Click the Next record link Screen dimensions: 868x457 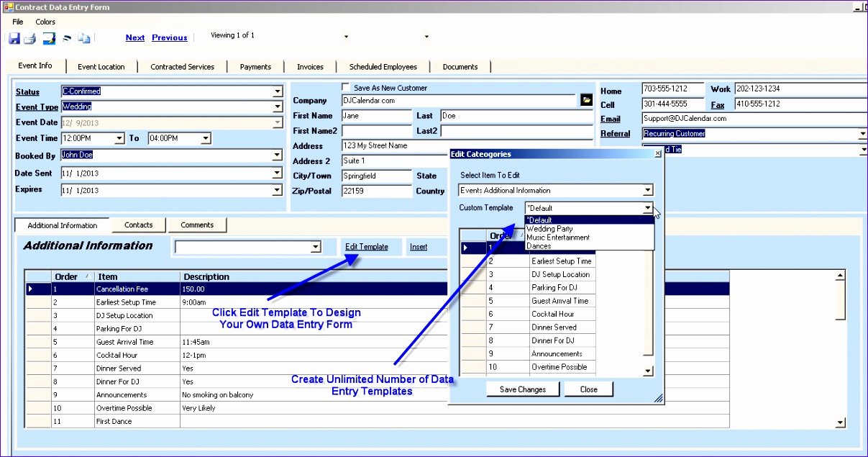135,37
